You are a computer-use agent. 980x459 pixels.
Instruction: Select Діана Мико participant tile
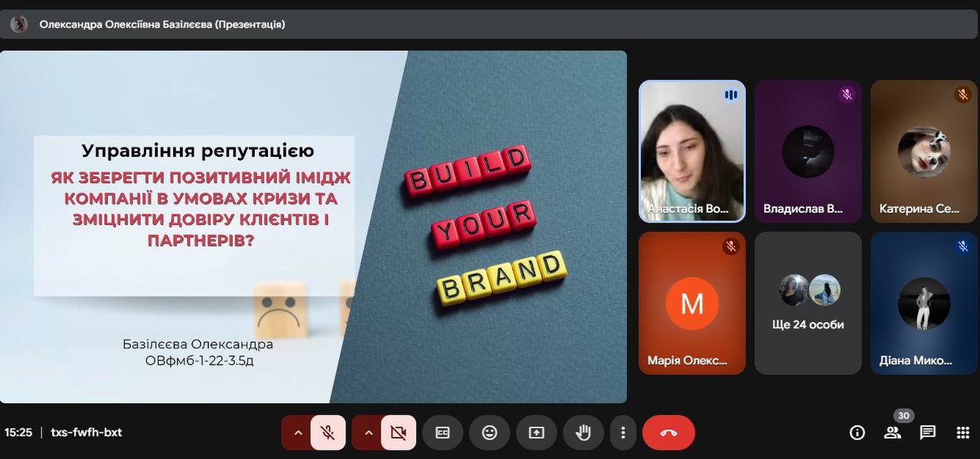click(924, 303)
